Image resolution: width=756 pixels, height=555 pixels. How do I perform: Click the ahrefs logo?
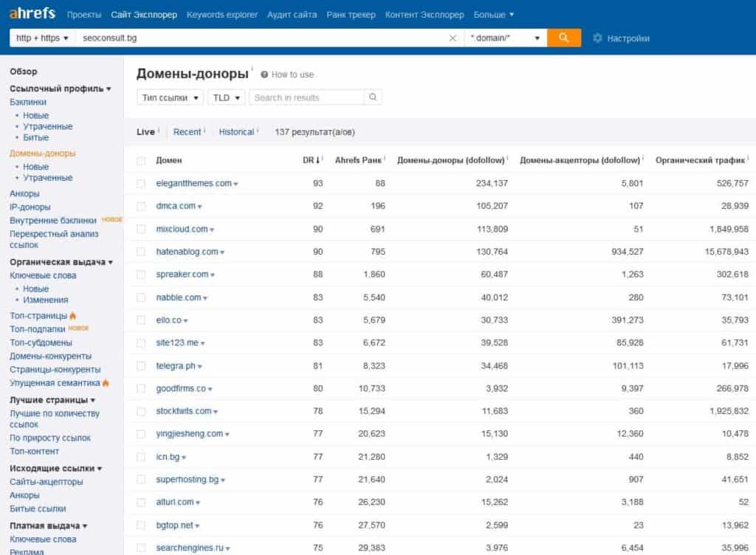32,13
